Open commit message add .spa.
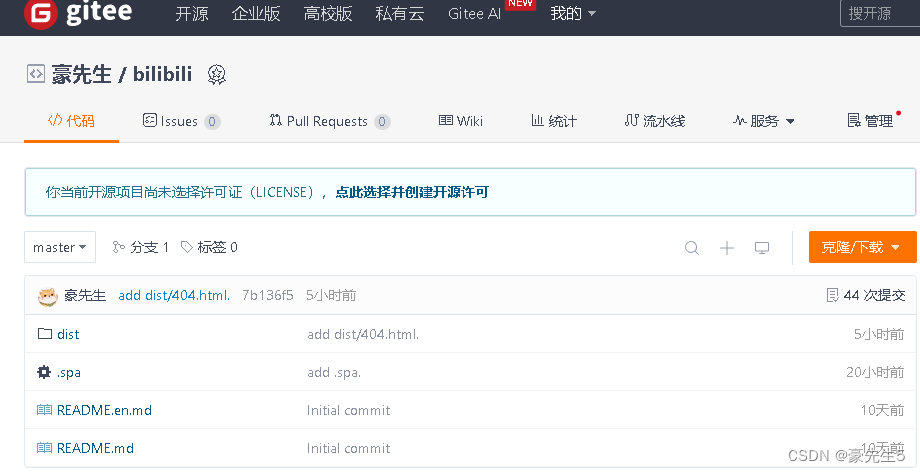 pos(334,372)
